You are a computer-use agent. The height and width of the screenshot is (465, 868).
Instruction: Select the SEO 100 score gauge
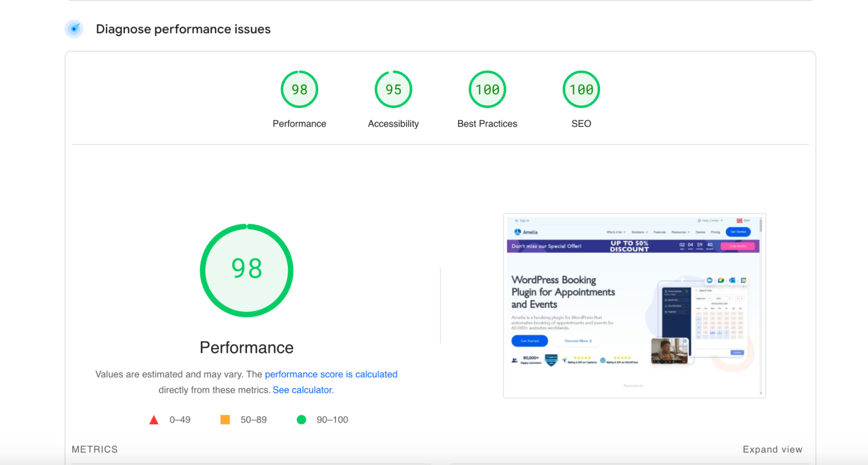[581, 89]
